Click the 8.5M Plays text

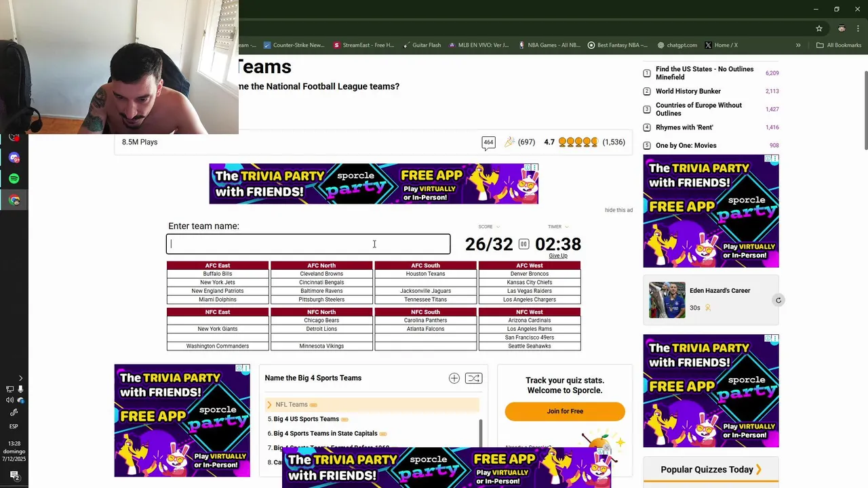point(140,142)
